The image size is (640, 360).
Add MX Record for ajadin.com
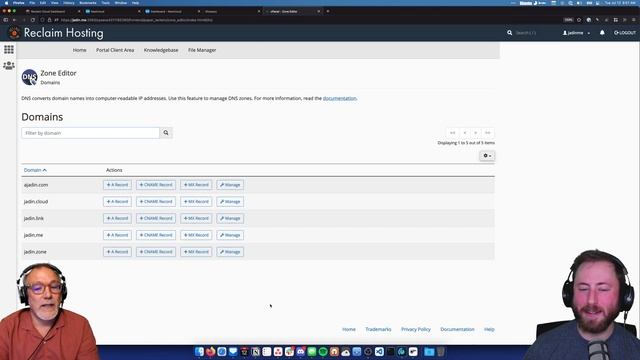pyautogui.click(x=196, y=185)
